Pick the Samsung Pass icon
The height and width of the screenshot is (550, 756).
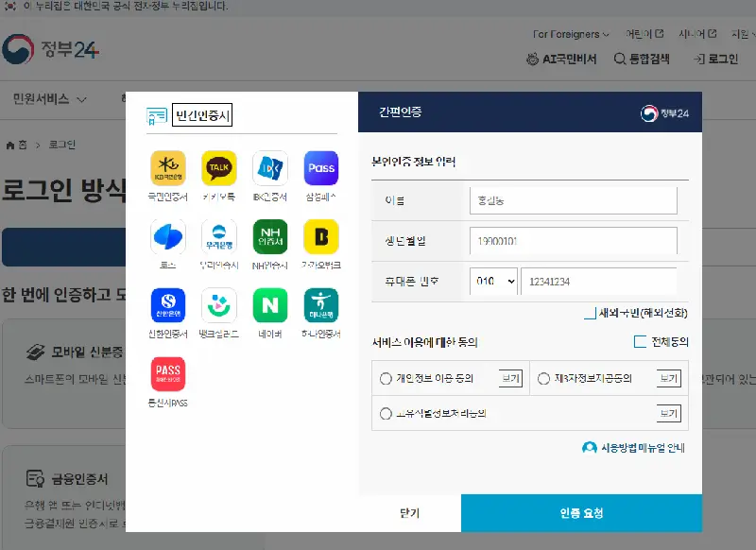321,168
